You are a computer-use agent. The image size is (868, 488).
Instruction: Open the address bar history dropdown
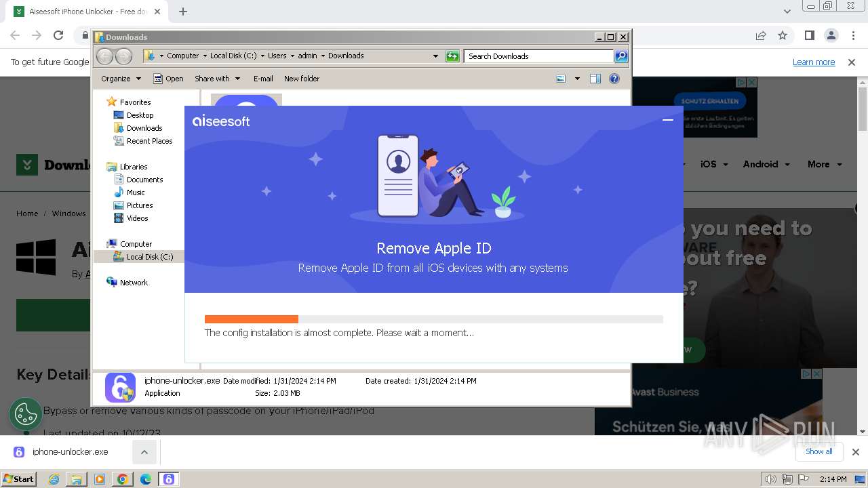point(435,56)
